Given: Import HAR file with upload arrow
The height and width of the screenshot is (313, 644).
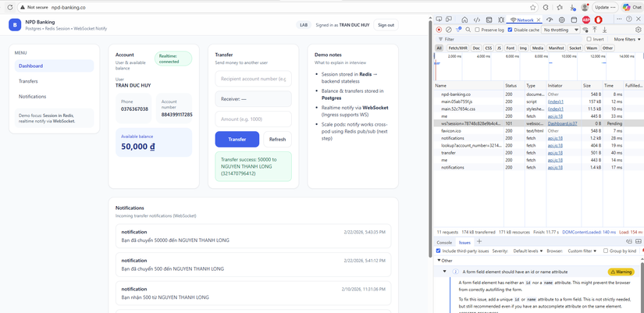Looking at the screenshot, I should (x=594, y=30).
